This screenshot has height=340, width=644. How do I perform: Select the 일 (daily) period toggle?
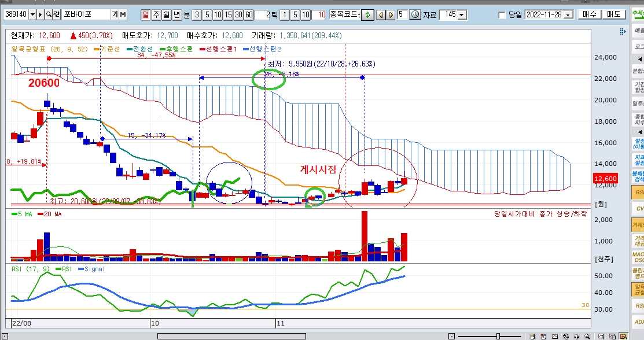[x=145, y=14]
